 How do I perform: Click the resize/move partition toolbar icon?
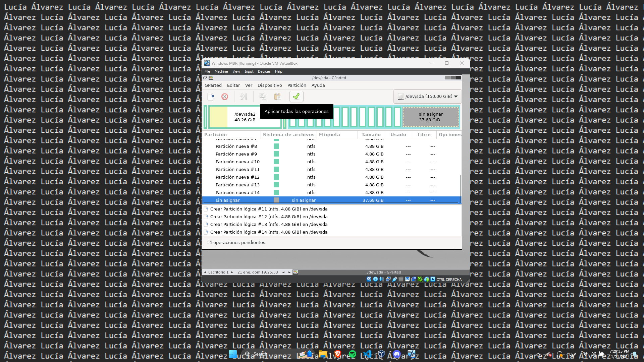[244, 97]
